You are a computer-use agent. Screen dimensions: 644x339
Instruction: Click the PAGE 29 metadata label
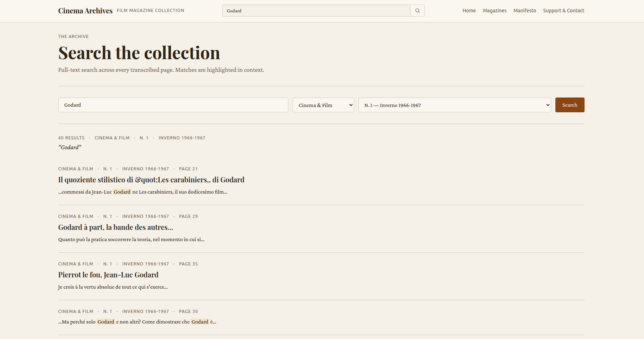pos(188,216)
